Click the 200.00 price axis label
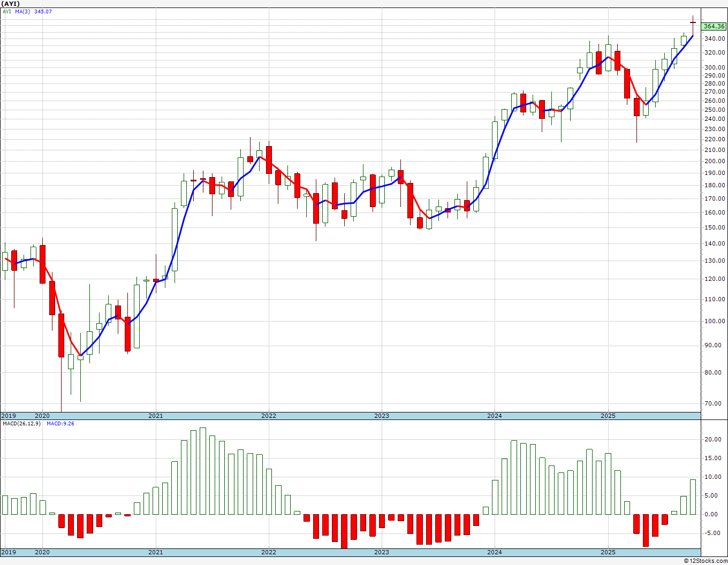 (715, 161)
